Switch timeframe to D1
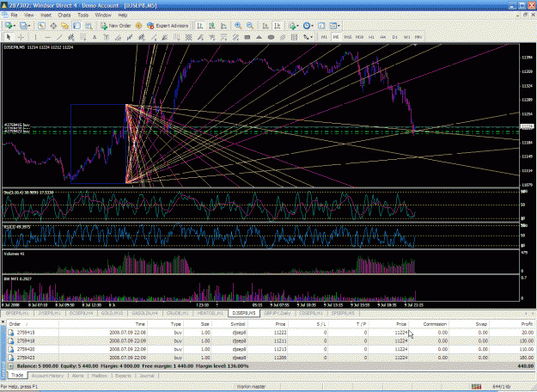Viewport: 537px width, 392px height. [x=395, y=37]
